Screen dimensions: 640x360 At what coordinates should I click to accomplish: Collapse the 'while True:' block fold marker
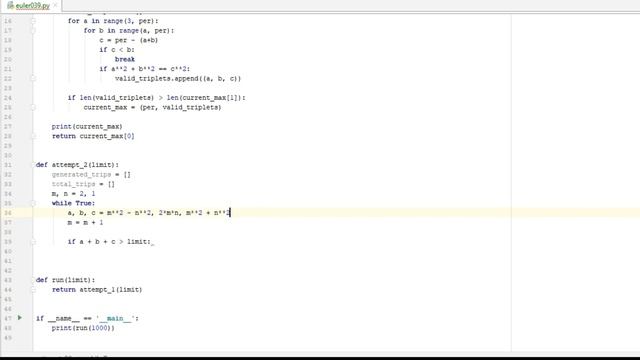(x=33, y=203)
